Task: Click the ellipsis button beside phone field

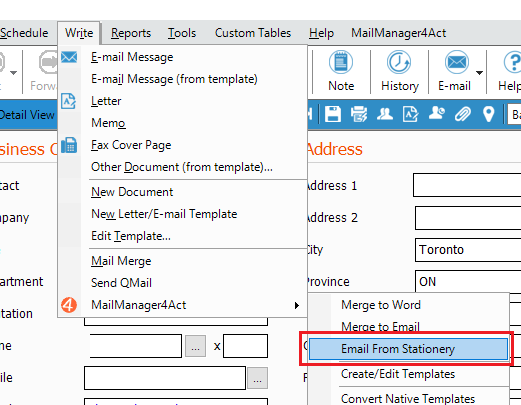Action: click(x=195, y=346)
